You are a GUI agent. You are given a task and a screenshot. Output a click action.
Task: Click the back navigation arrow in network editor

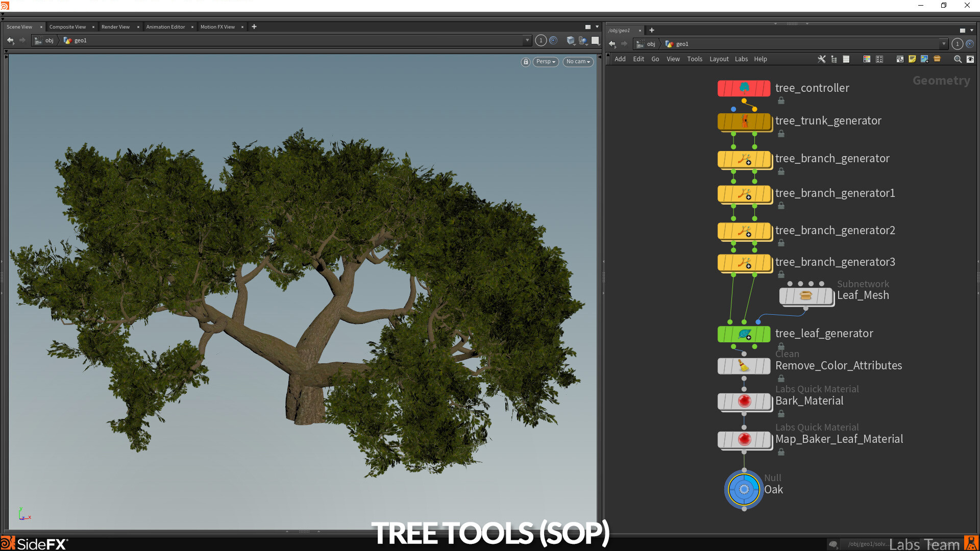point(612,44)
